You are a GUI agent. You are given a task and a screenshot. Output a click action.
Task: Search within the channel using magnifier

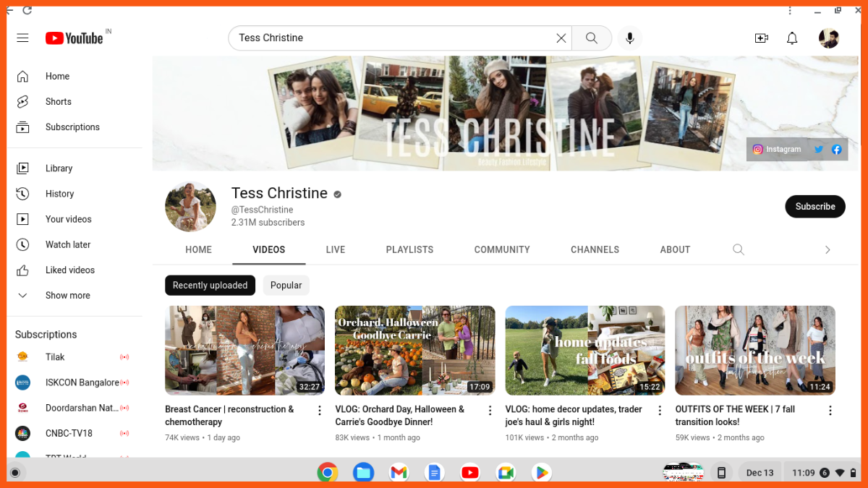(738, 249)
